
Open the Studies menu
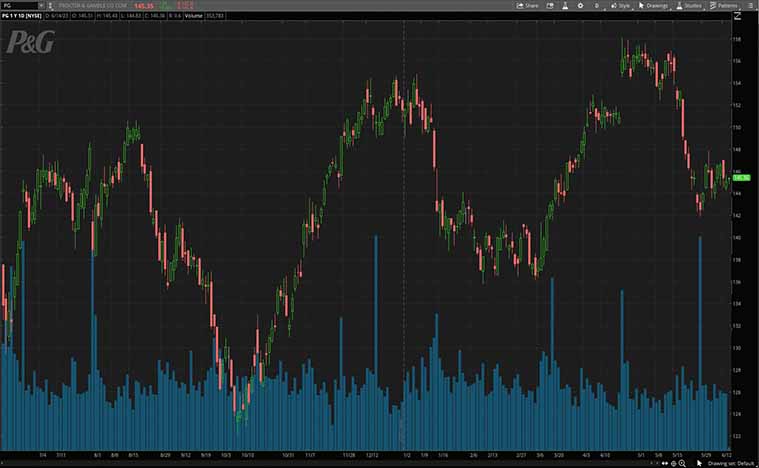coord(689,6)
